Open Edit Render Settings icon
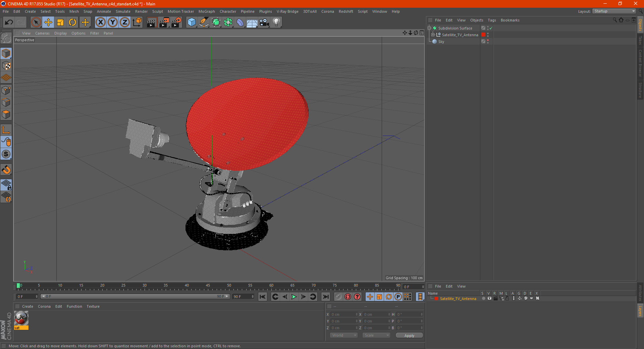The width and height of the screenshot is (644, 349). [x=176, y=22]
